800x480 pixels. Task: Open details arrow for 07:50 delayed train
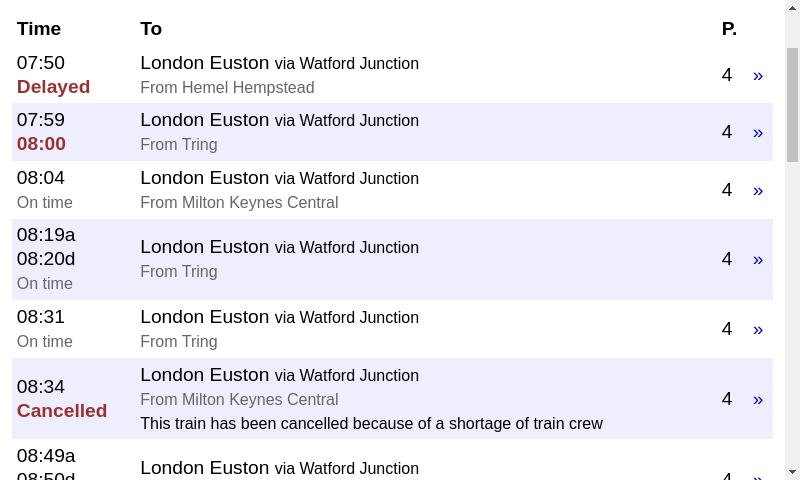[x=757, y=75]
